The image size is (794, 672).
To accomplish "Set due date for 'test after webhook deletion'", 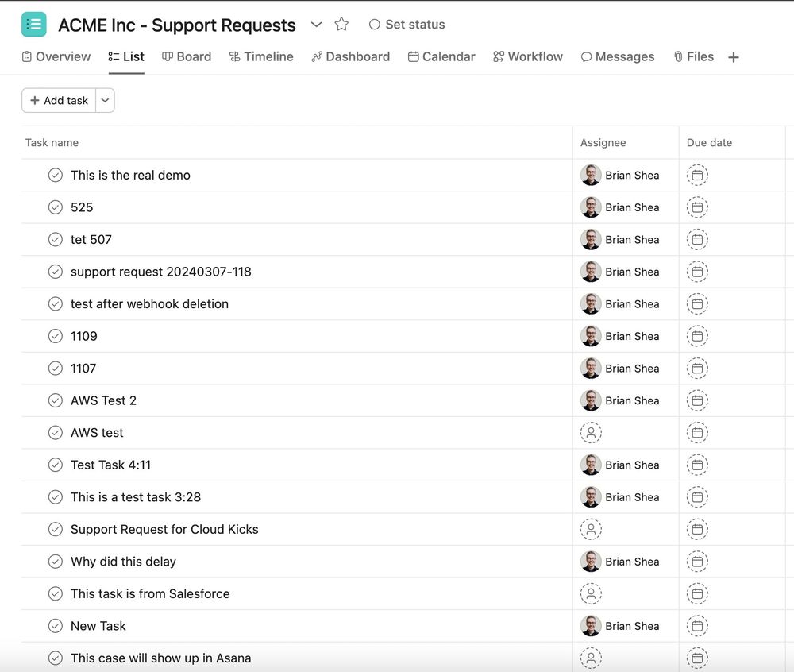I will (697, 304).
